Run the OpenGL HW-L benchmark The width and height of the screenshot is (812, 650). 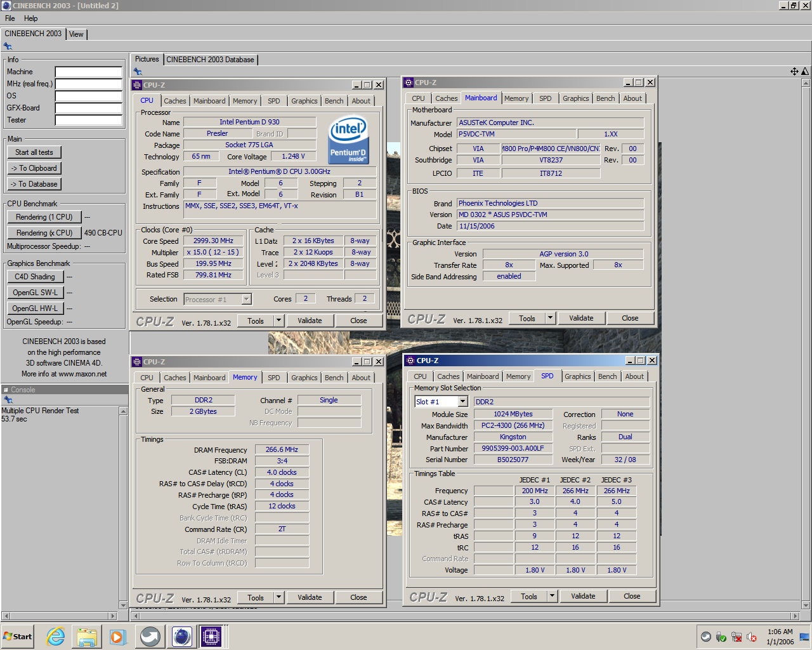coord(35,308)
